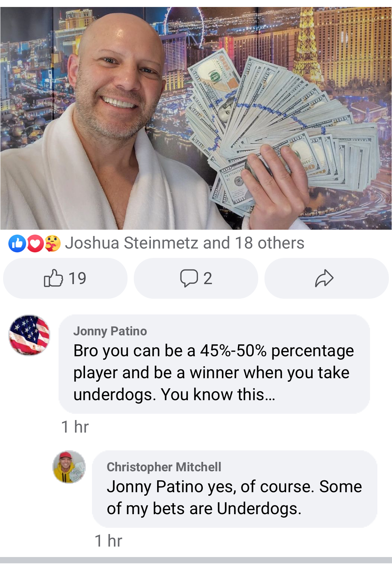Tap the thumbs-up Like button showing 19
The width and height of the screenshot is (392, 564).
[x=65, y=278]
